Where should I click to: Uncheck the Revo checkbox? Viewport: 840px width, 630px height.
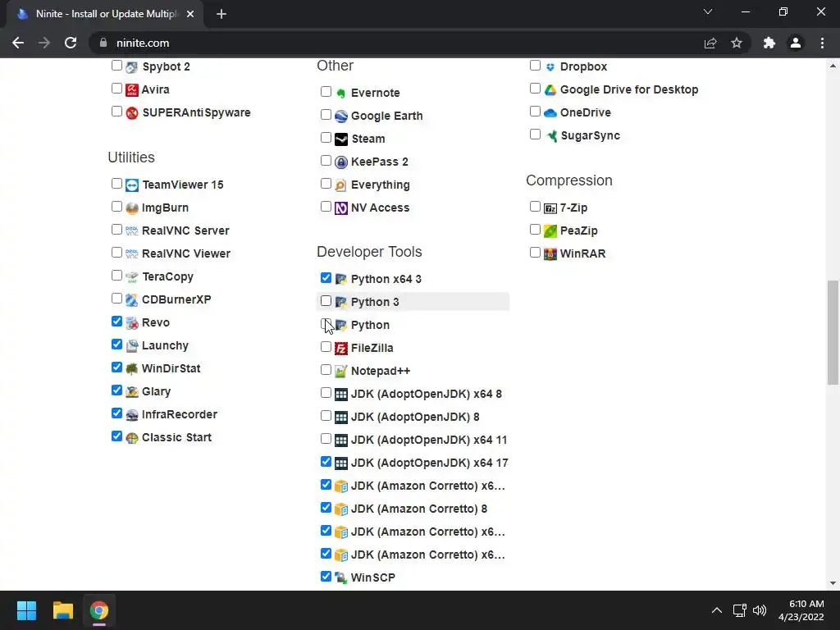pos(116,322)
